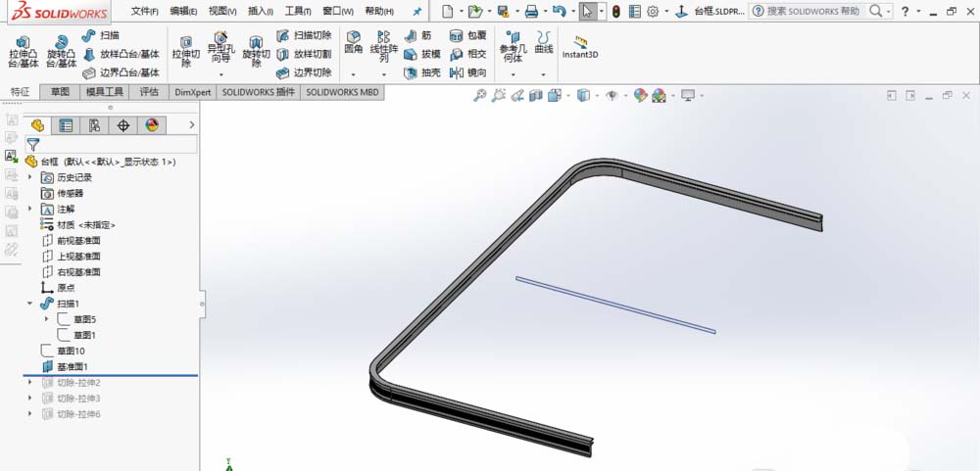The image size is (980, 471).
Task: Open the DimXpertManager crosshair tab
Action: pyautogui.click(x=123, y=125)
